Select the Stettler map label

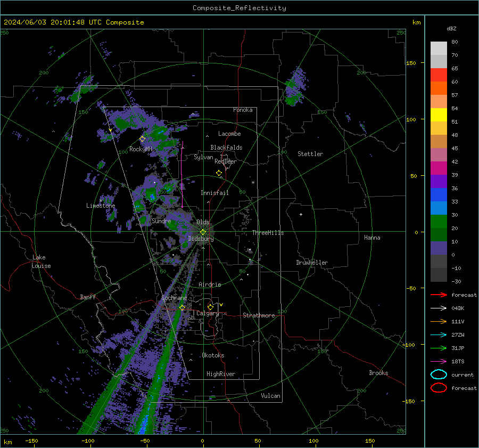(x=310, y=154)
